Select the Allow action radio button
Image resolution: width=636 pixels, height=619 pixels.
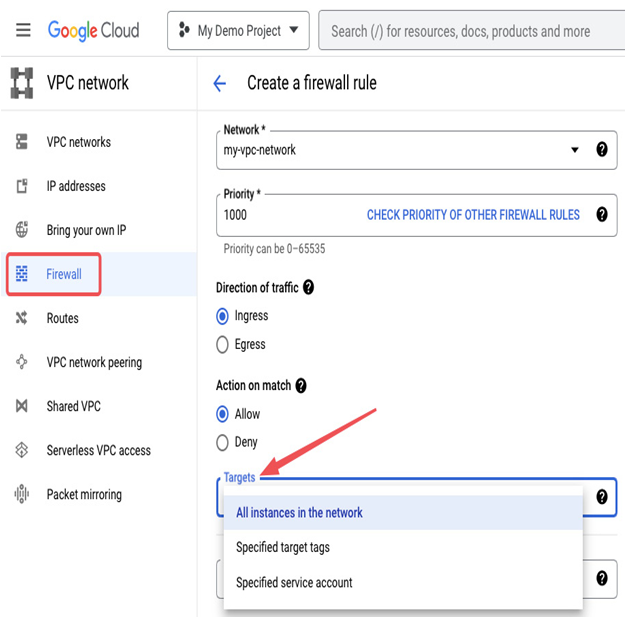(222, 415)
